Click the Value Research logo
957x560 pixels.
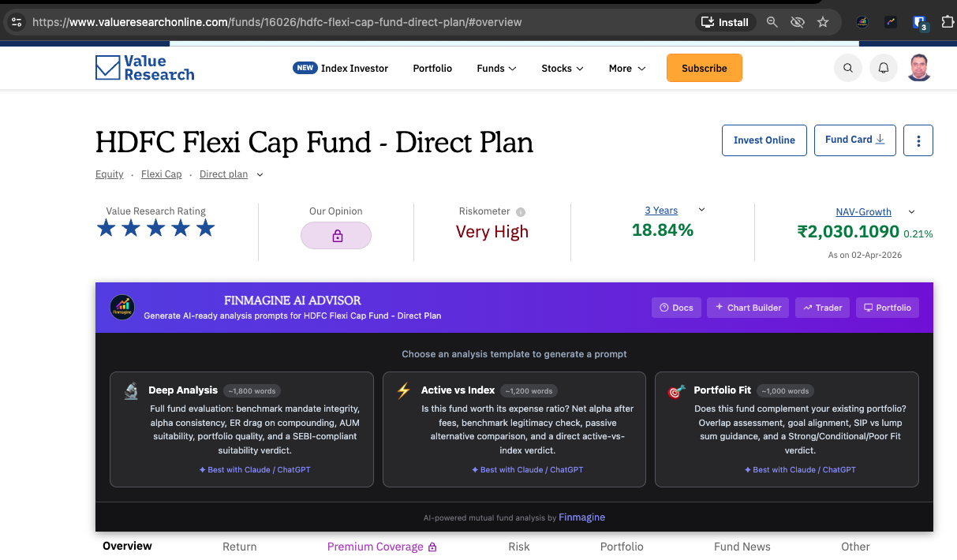click(144, 68)
